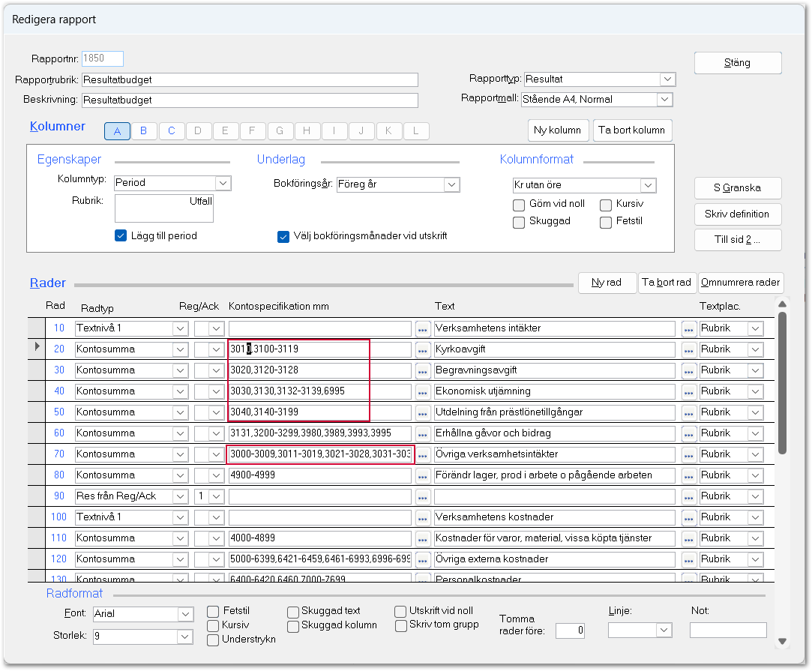
Task: Expand the Rapporttyp dropdown
Action: click(x=667, y=79)
